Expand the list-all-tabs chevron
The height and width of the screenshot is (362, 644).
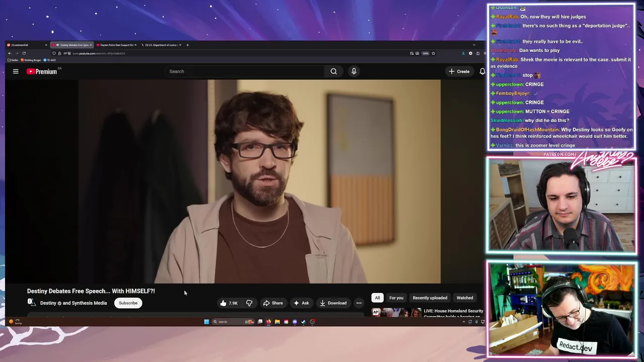(474, 45)
